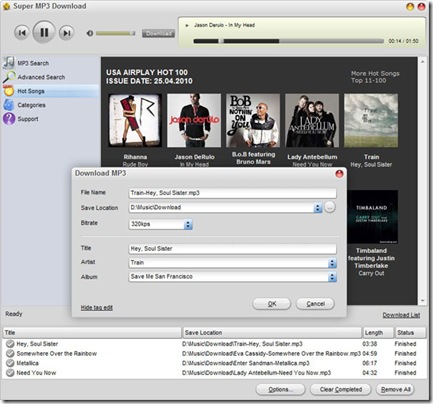
Task: Close the Download MP3 dialog
Action: [x=339, y=174]
